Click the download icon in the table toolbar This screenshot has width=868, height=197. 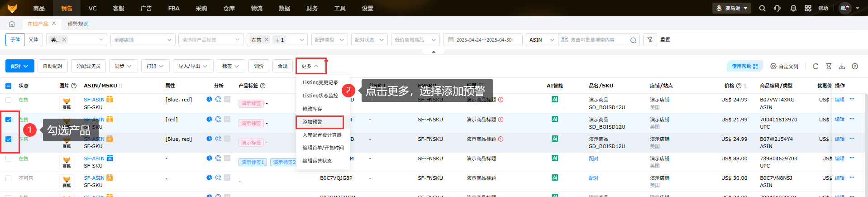coord(842,66)
